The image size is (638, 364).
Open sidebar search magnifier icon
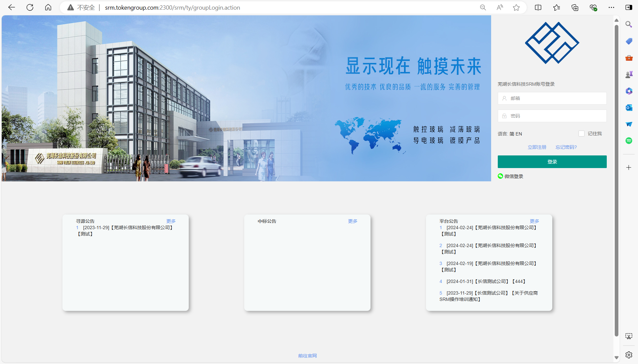(x=629, y=25)
